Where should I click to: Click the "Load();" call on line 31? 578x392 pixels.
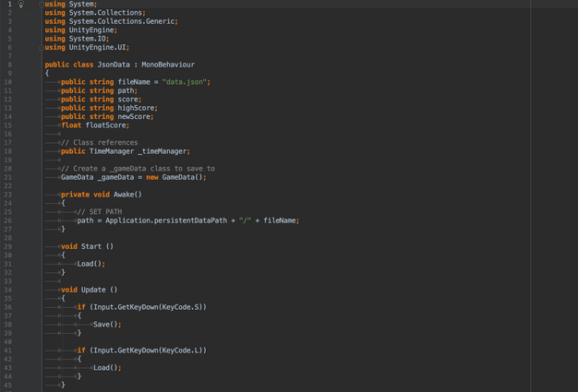91,264
